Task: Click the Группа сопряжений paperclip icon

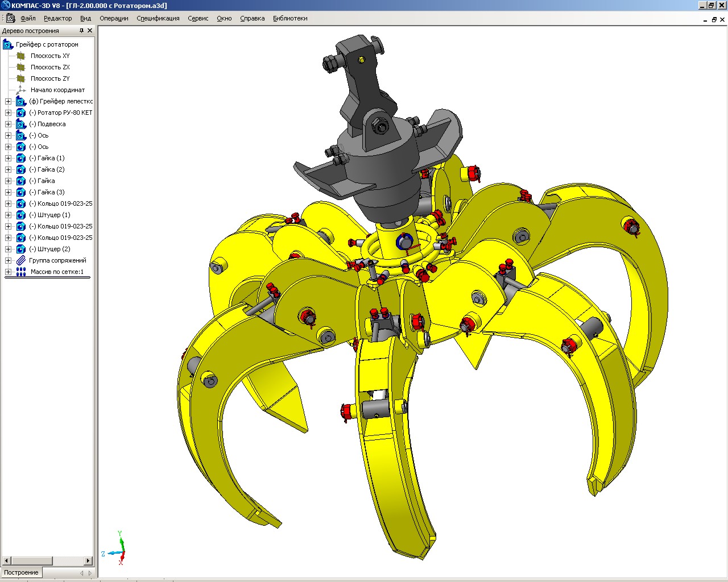Action: click(x=21, y=260)
